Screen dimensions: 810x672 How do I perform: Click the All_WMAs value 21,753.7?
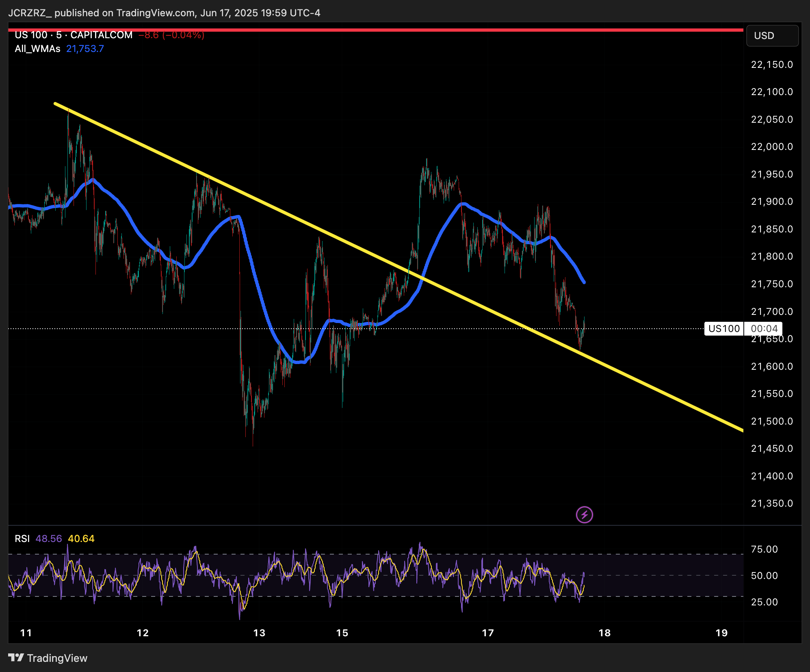(85, 49)
